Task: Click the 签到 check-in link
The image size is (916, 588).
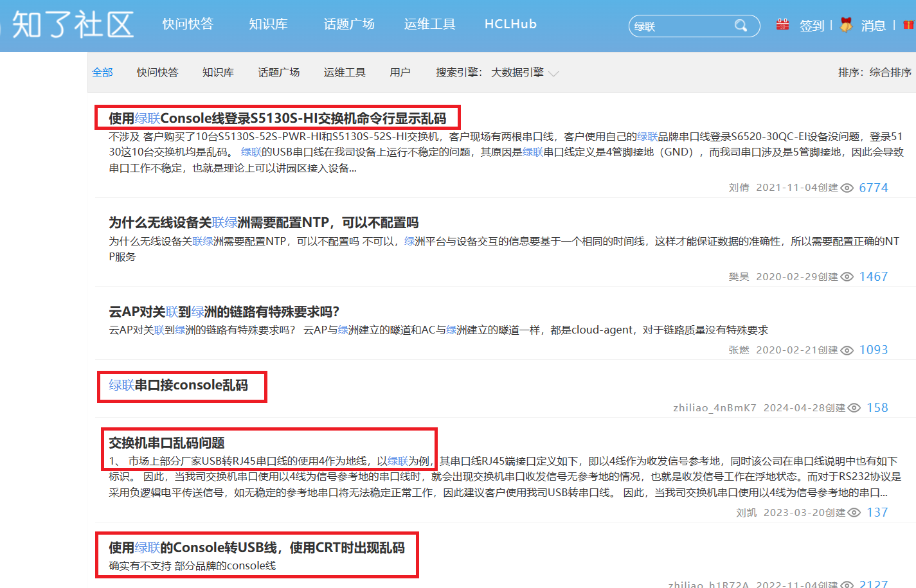Action: coord(812,26)
